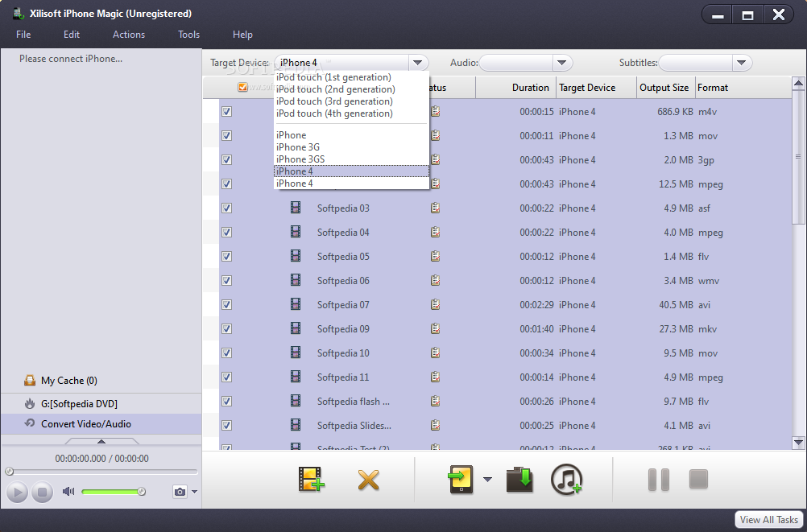
Task: Open the snapshot options arrow
Action: click(x=194, y=492)
